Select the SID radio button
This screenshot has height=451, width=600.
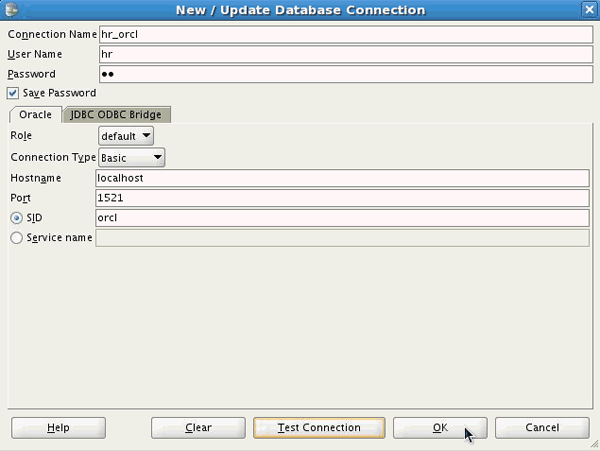tap(16, 218)
